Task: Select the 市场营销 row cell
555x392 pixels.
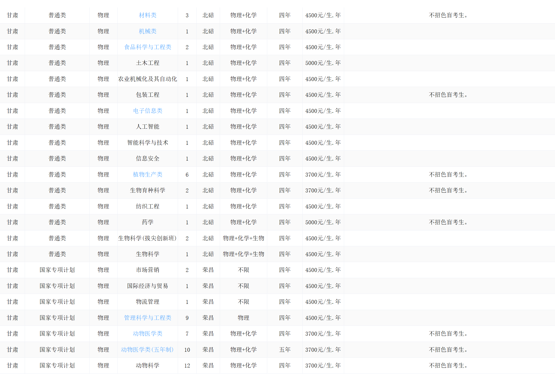Action: (148, 270)
